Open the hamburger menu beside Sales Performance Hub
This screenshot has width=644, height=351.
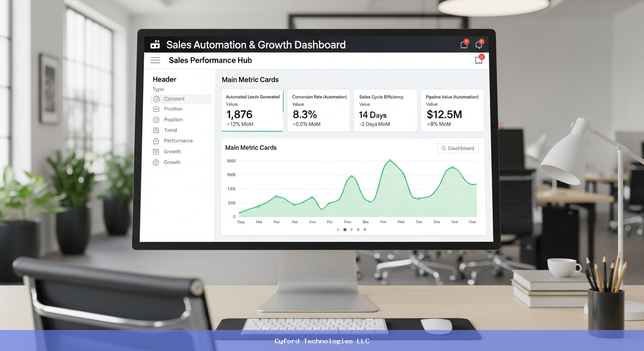point(156,60)
